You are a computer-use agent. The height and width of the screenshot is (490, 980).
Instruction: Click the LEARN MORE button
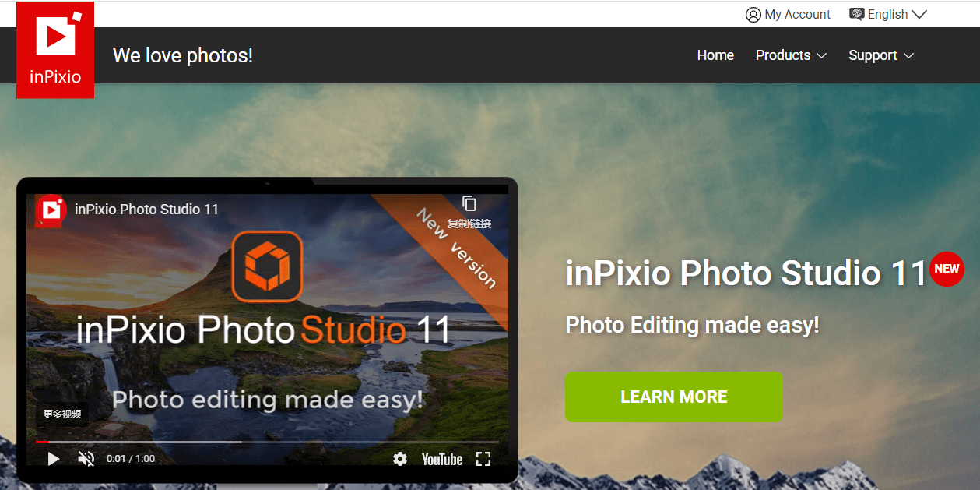pos(674,397)
